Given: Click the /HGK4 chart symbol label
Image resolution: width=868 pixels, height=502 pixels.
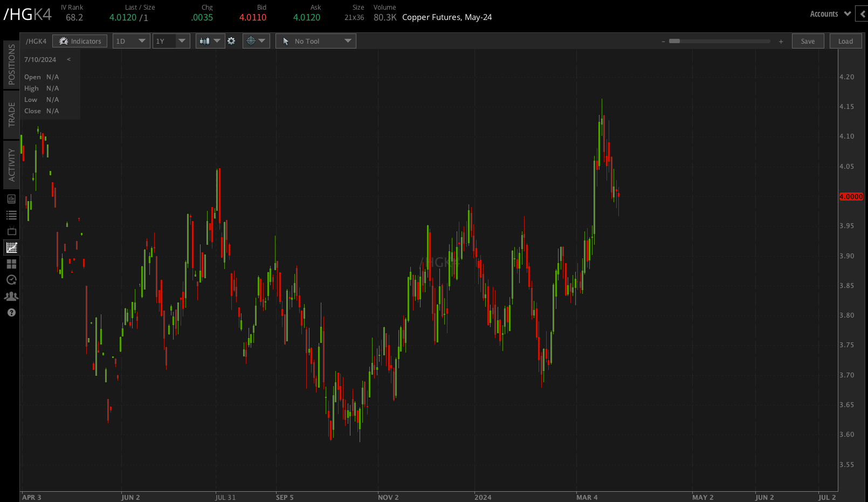Looking at the screenshot, I should (36, 41).
